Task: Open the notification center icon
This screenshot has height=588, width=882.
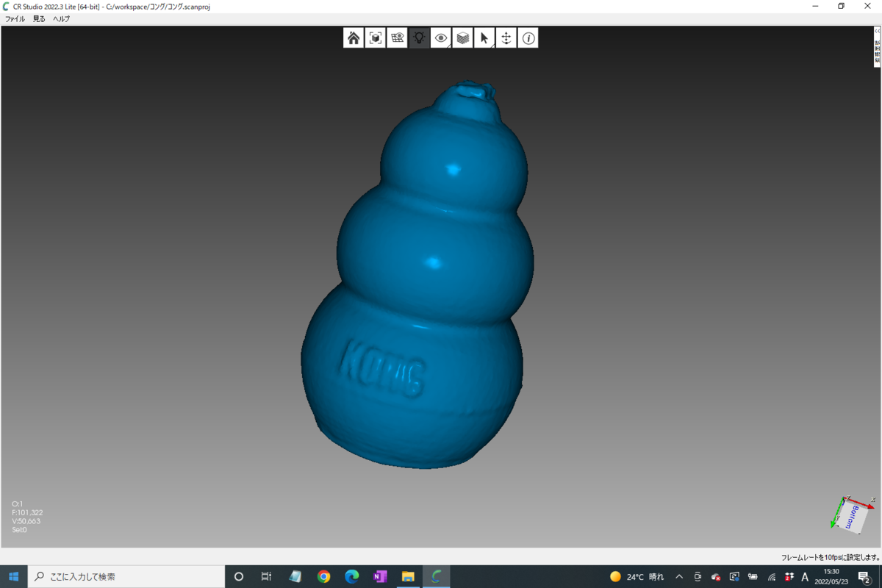Action: click(865, 577)
